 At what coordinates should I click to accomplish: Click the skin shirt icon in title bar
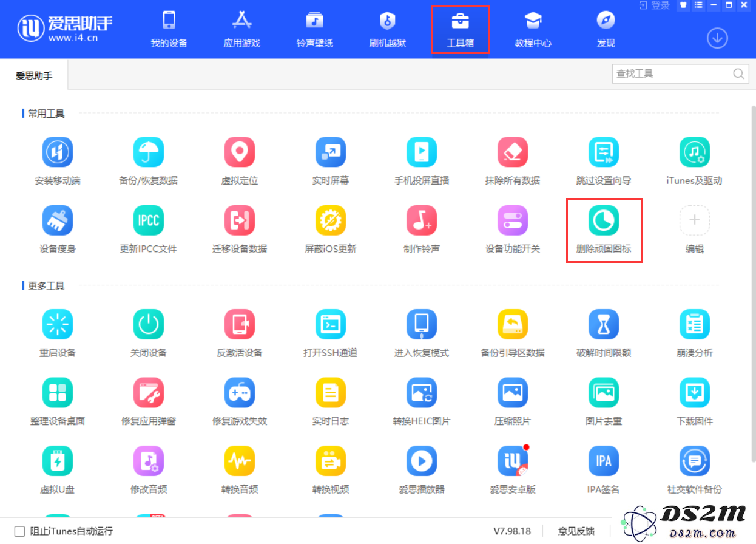683,5
